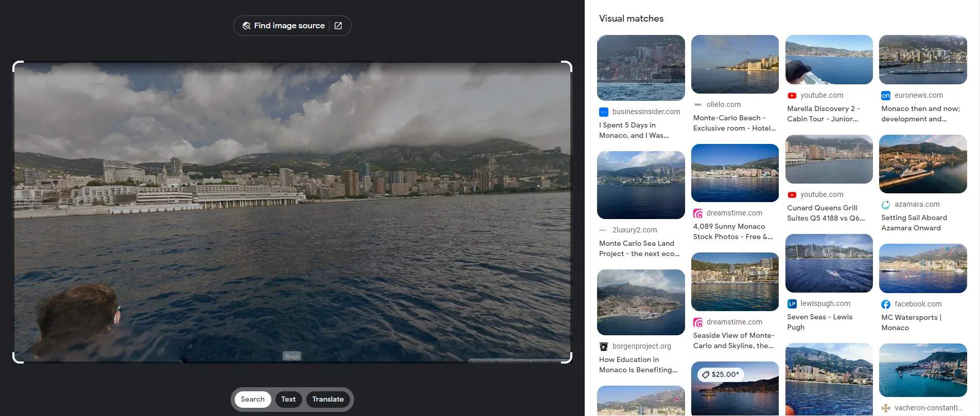Image resolution: width=980 pixels, height=416 pixels.
Task: Click the external link icon beside Find image source
Action: click(x=338, y=26)
